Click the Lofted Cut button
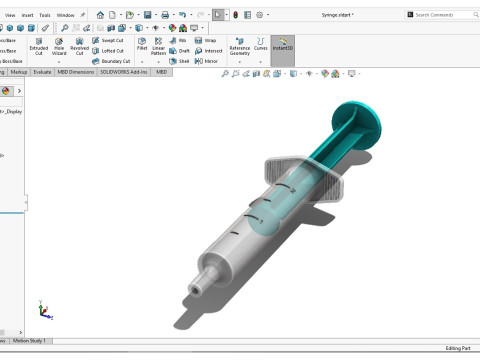Image resolution: width=480 pixels, height=360 pixels. tap(108, 51)
